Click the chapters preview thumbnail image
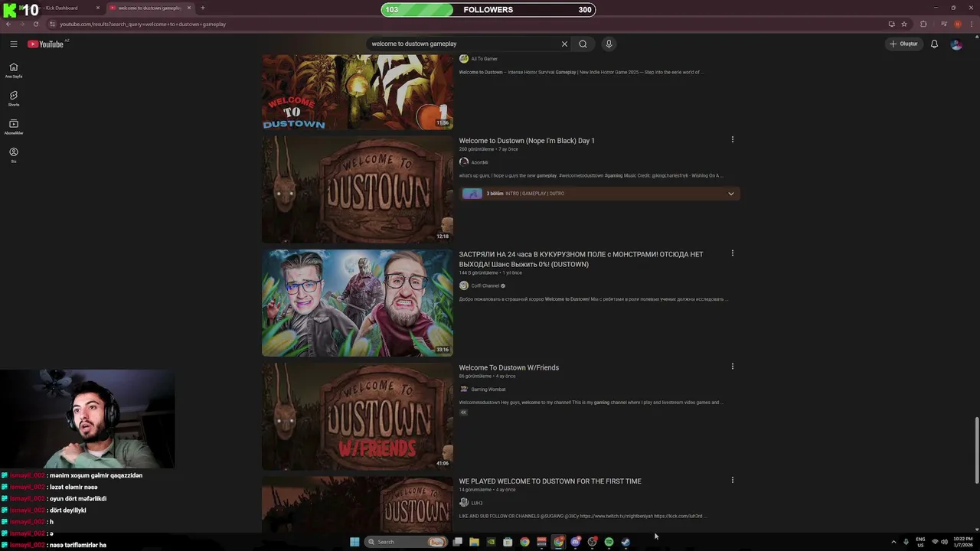The height and width of the screenshot is (551, 980). click(x=472, y=194)
